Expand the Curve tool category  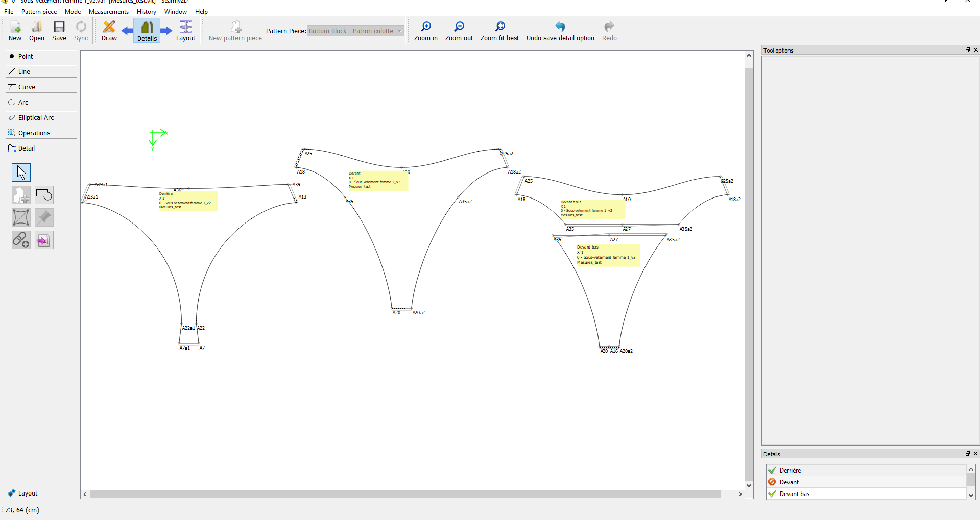click(x=41, y=87)
